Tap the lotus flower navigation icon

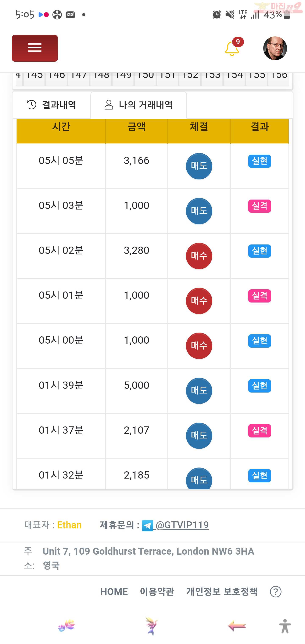pos(67,626)
